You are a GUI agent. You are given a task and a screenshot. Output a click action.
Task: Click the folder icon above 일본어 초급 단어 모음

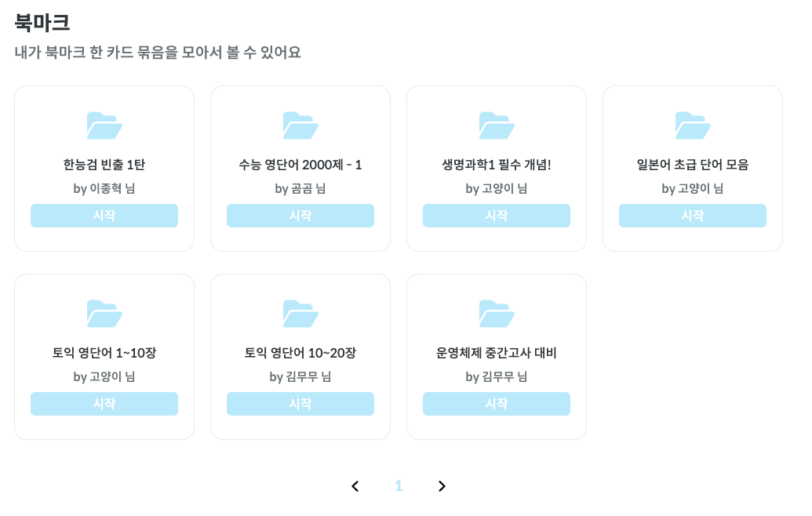(x=692, y=123)
